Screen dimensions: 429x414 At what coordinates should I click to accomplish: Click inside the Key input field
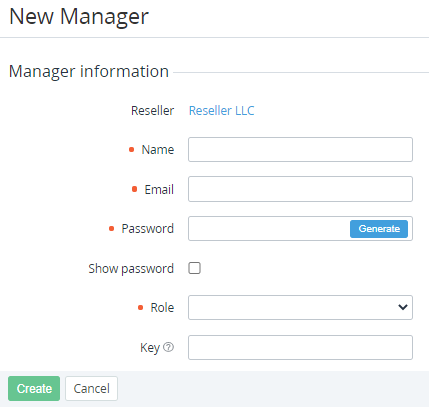[x=300, y=347]
